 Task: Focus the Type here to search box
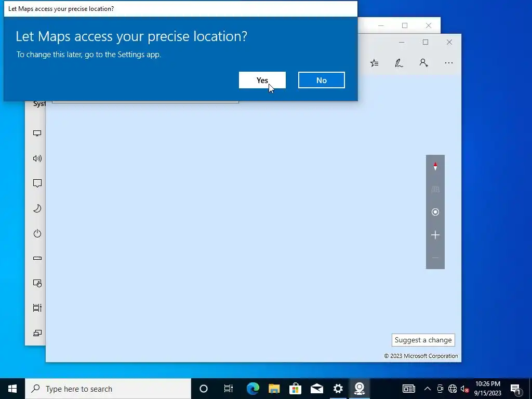(108, 389)
